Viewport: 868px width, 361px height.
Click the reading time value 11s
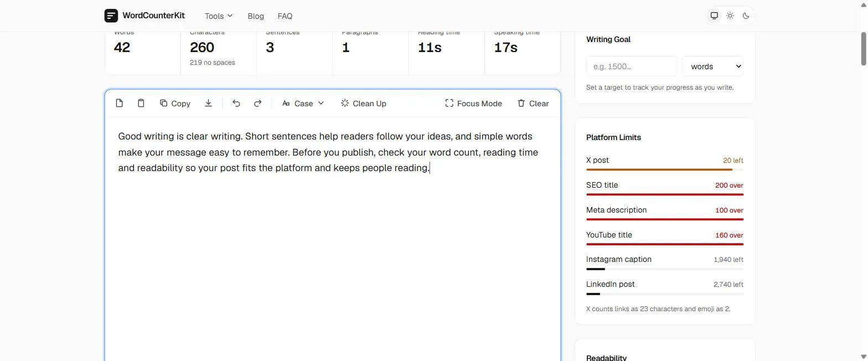[x=430, y=48]
